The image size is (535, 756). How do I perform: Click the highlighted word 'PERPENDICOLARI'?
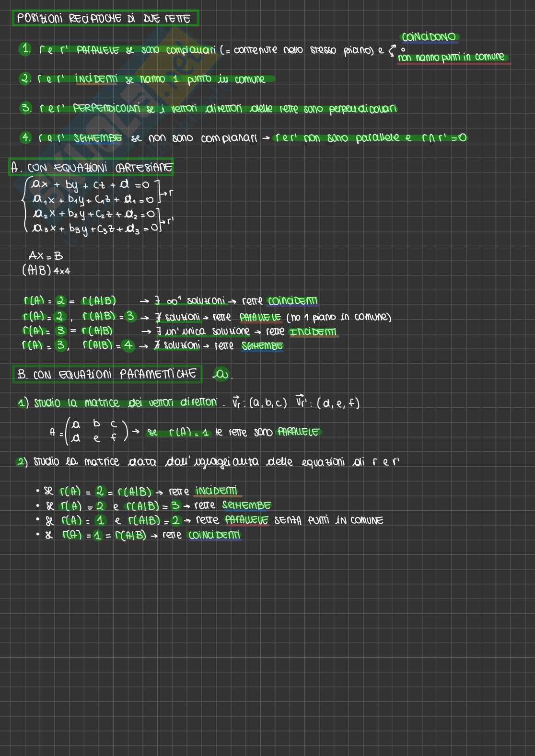[x=107, y=109]
